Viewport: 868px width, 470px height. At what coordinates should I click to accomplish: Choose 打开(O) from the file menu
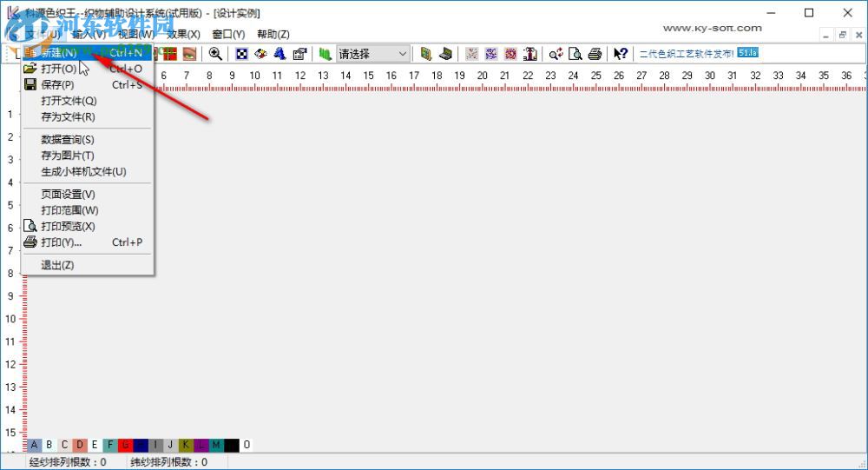87,69
